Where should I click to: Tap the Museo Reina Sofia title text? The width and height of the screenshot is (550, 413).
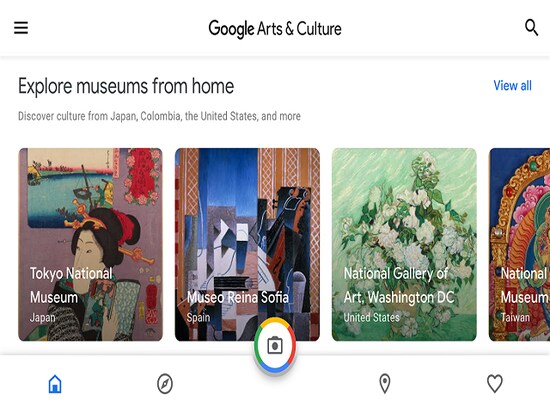point(238,297)
